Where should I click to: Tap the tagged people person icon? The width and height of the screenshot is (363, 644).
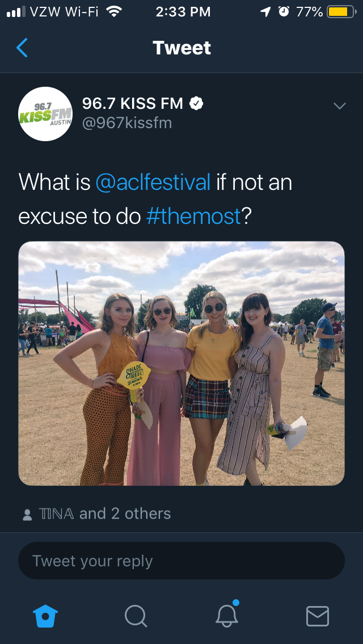[x=28, y=515]
